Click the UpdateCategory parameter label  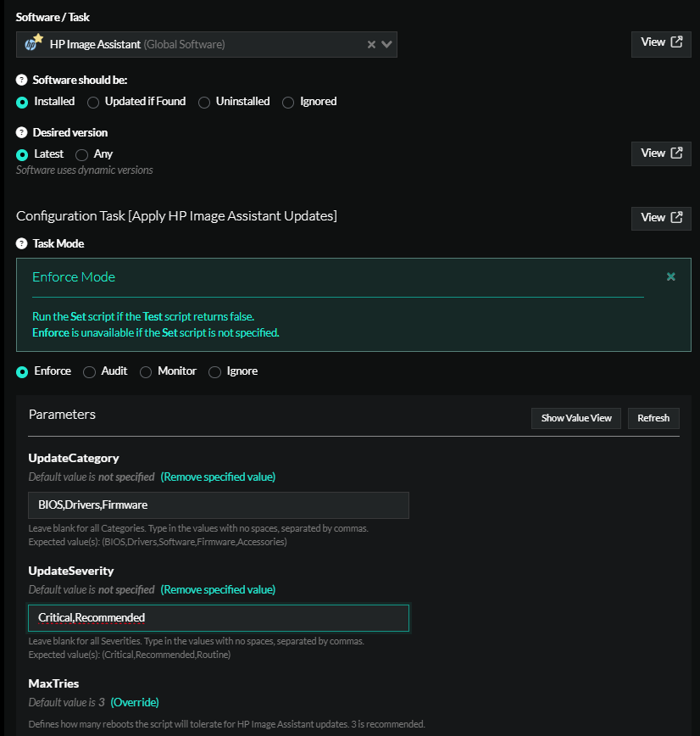coord(74,458)
